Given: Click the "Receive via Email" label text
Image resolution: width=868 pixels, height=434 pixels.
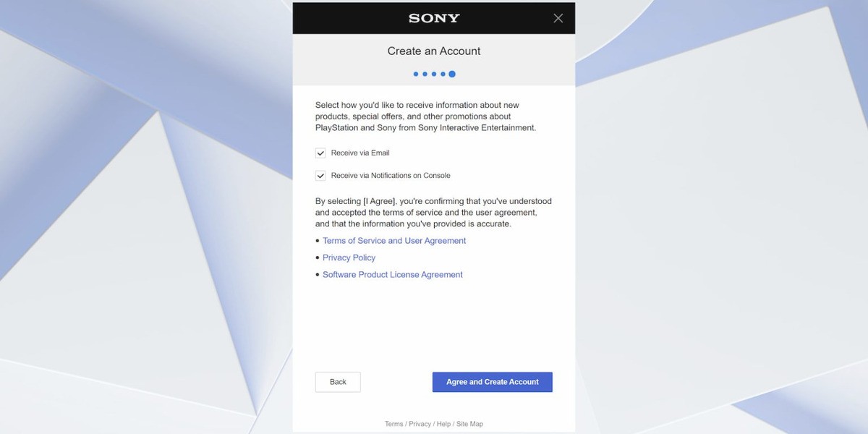Looking at the screenshot, I should click(360, 153).
